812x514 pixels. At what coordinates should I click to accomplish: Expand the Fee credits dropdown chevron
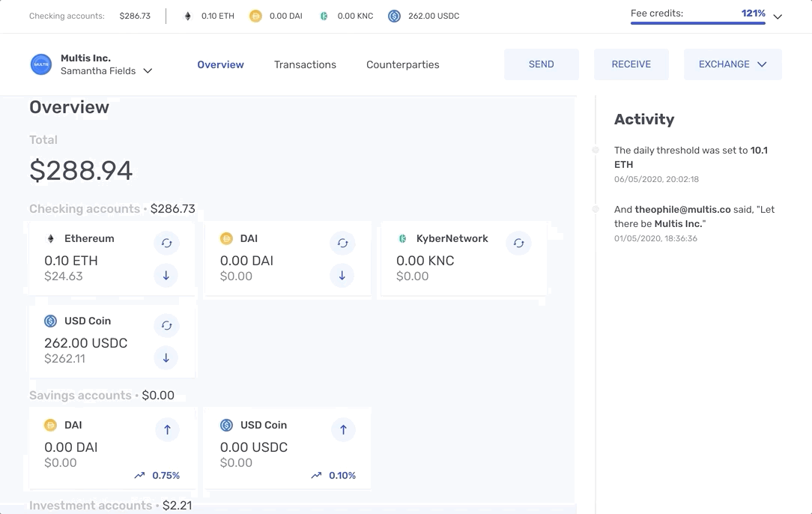tap(778, 16)
